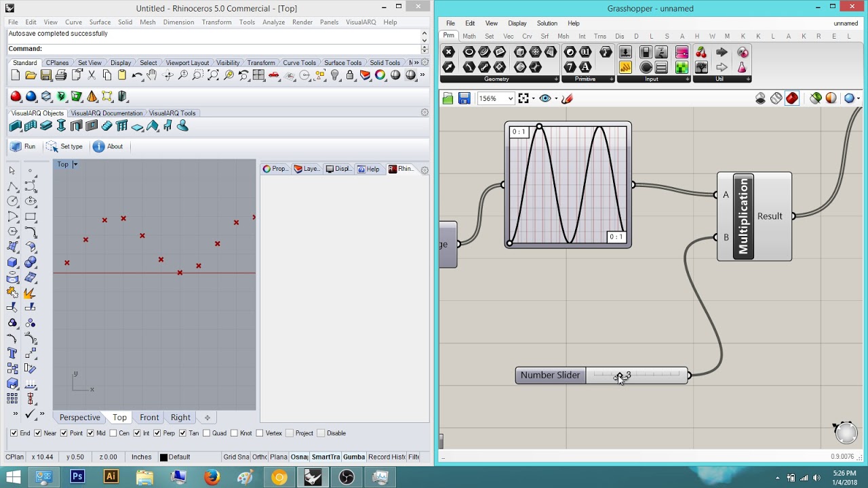Click the Number Slider handle in Grasshopper

pyautogui.click(x=619, y=375)
